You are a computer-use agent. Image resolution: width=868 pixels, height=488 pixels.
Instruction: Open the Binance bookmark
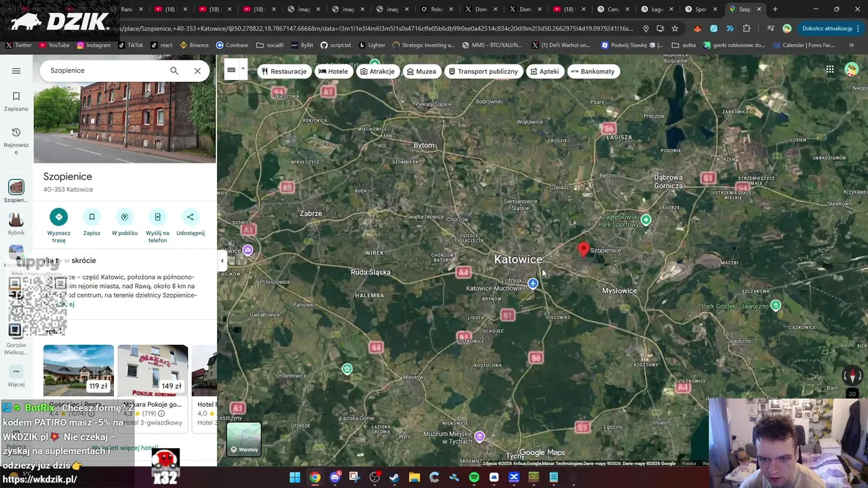194,45
